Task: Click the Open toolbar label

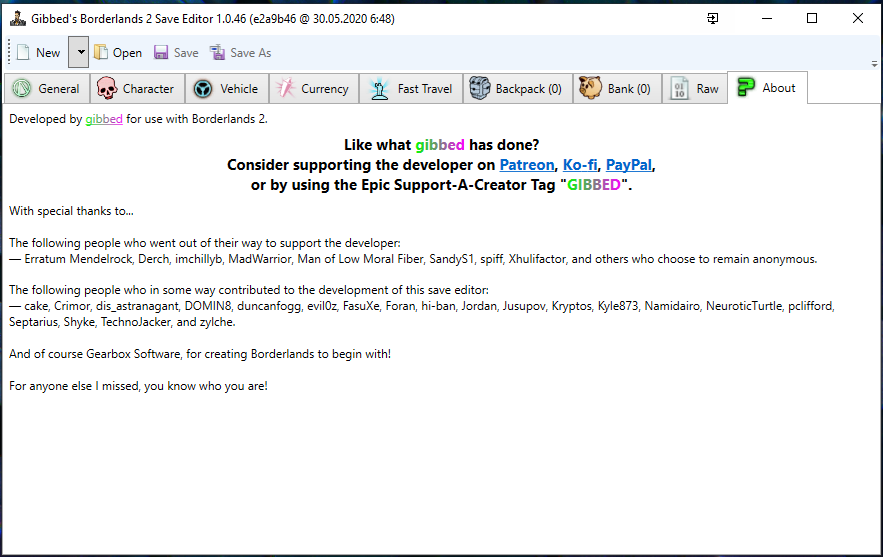Action: (x=127, y=53)
